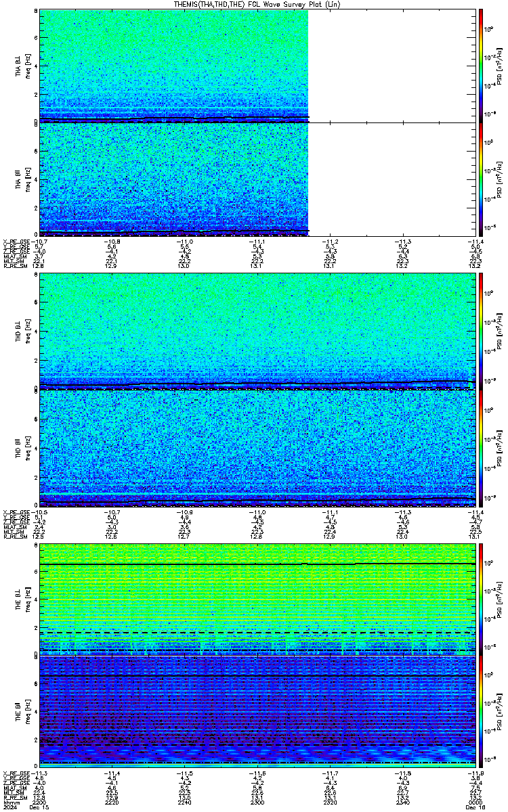Click the THA B⊥ spectrogram panel

257,66
